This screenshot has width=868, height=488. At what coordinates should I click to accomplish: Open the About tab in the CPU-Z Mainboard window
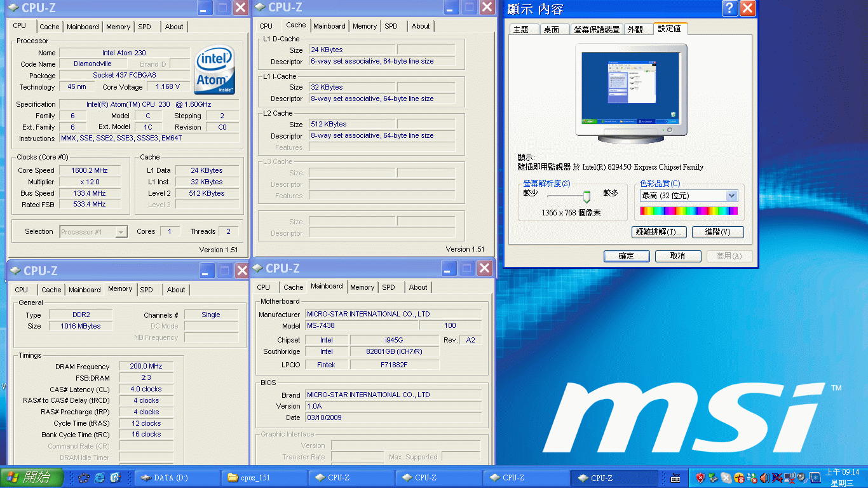(x=418, y=287)
